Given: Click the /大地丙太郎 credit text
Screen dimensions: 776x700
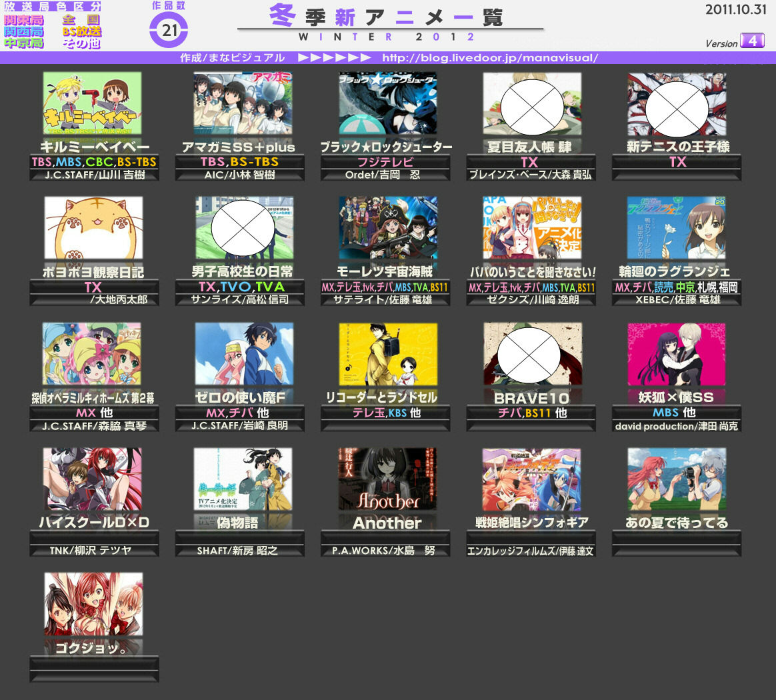Looking at the screenshot, I should pyautogui.click(x=119, y=299).
